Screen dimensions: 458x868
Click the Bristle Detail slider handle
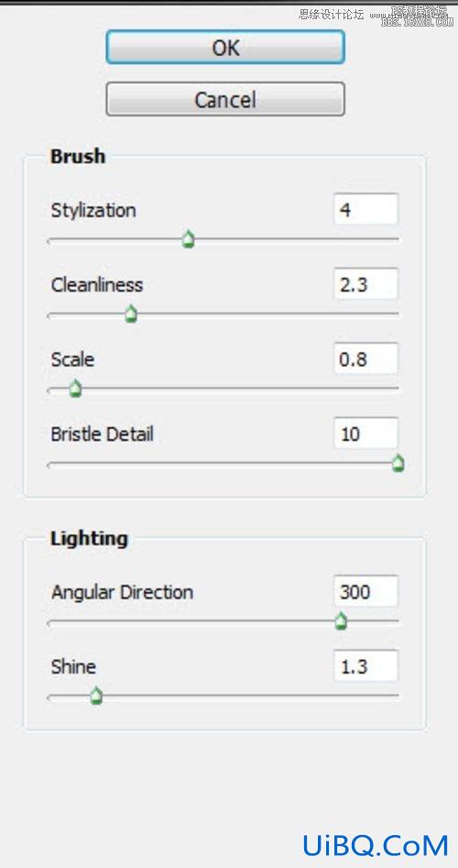398,464
